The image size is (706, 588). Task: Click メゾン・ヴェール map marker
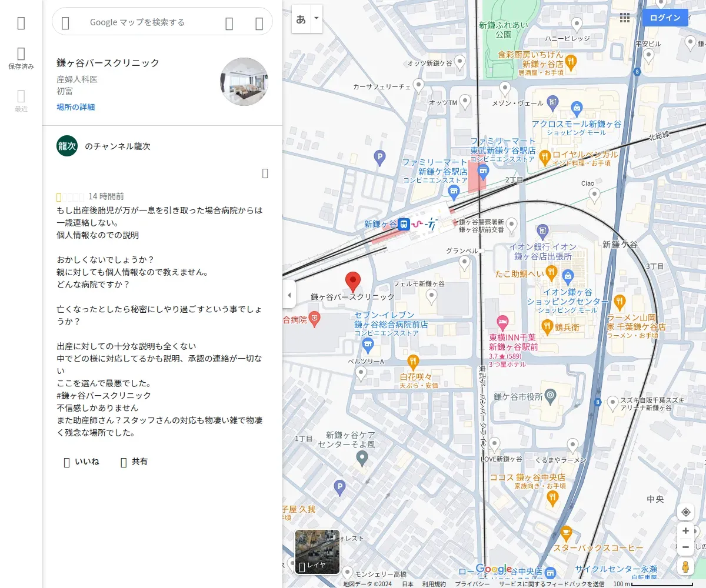click(x=505, y=90)
